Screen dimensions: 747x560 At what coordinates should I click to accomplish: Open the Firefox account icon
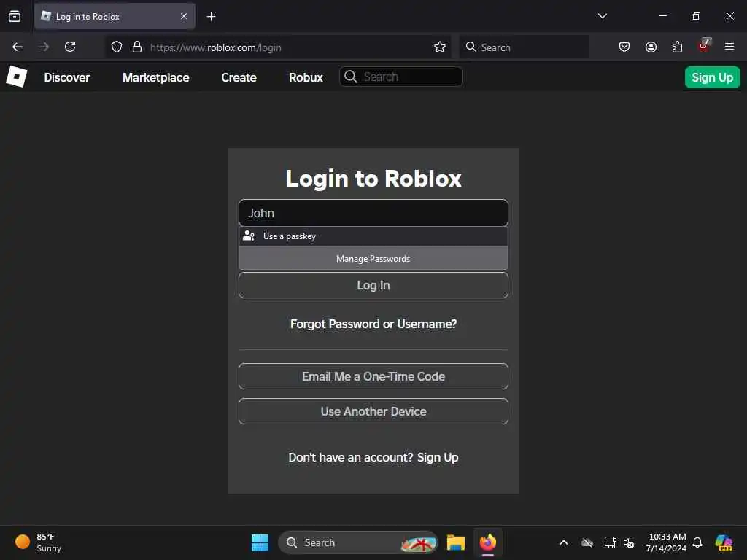coord(651,47)
